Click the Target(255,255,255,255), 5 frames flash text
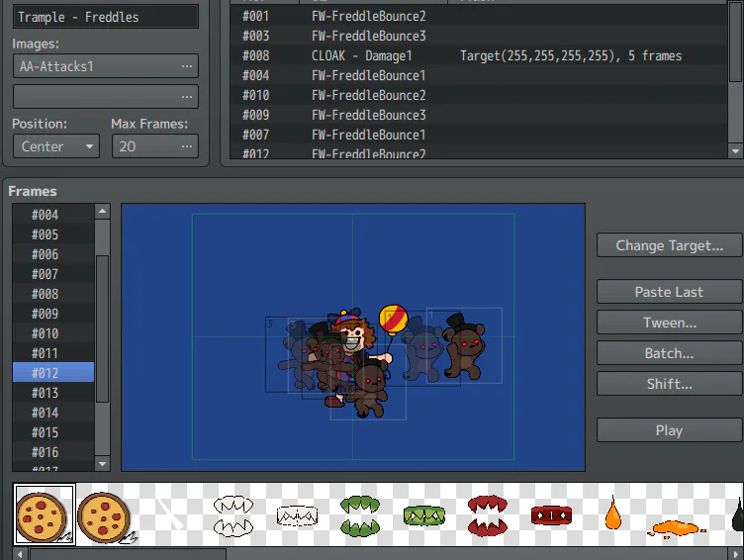The width and height of the screenshot is (744, 560). coord(571,56)
